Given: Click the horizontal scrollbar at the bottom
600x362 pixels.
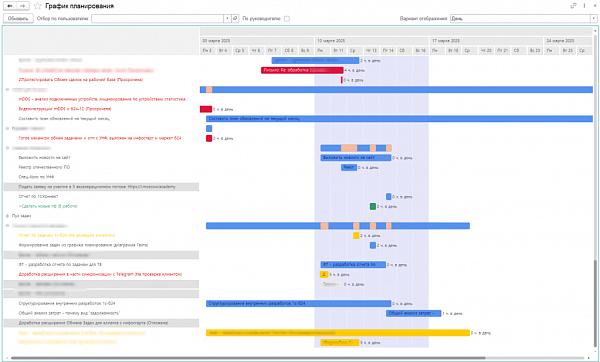Looking at the screenshot, I should pyautogui.click(x=248, y=358).
